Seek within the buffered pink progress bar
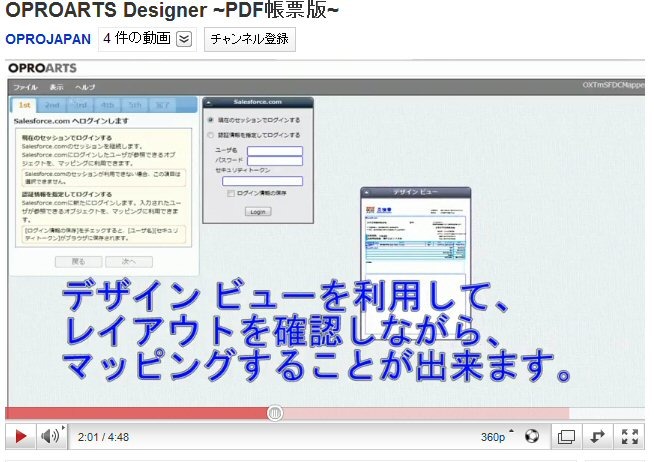Image resolution: width=654 pixels, height=462 pixels. 425,413
